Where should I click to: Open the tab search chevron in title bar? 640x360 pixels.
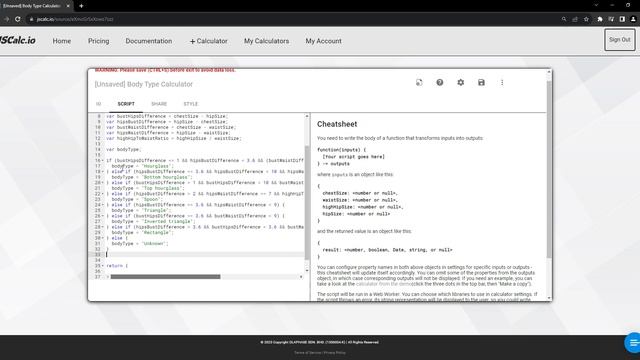click(x=596, y=5)
